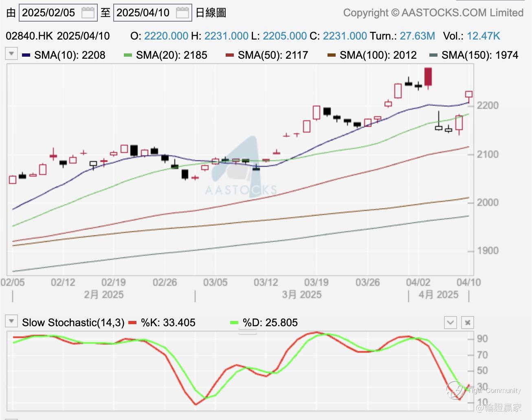Click the SMA(10): 2208 legend label
Screen dimensions: 532x420
[x=70, y=55]
